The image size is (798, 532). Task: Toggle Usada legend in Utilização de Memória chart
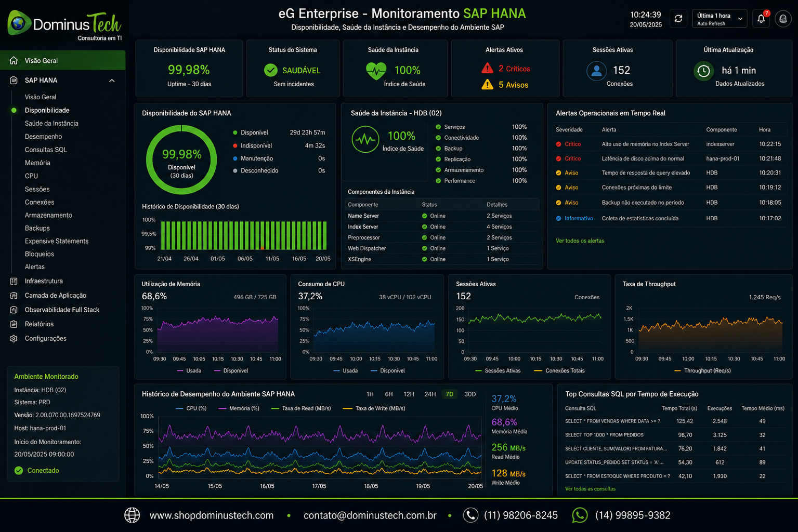(189, 370)
